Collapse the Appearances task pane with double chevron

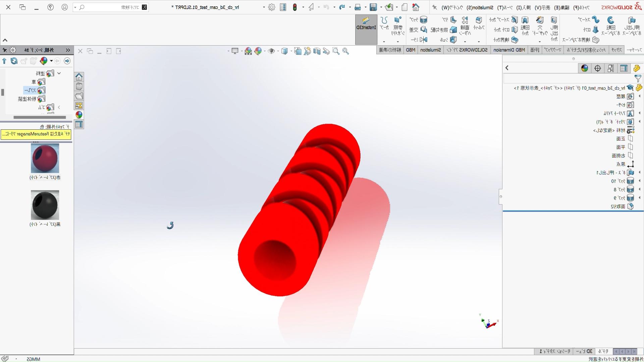pyautogui.click(x=68, y=50)
